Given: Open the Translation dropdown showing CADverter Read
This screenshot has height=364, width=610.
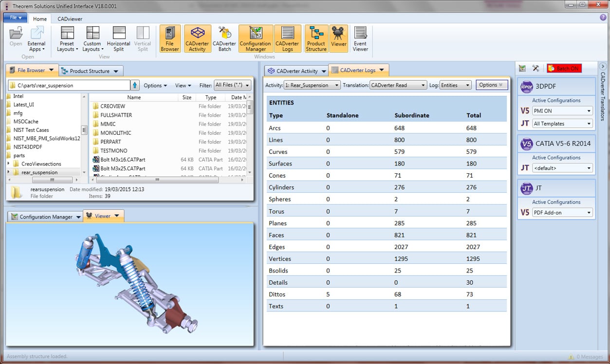Looking at the screenshot, I should [x=398, y=85].
